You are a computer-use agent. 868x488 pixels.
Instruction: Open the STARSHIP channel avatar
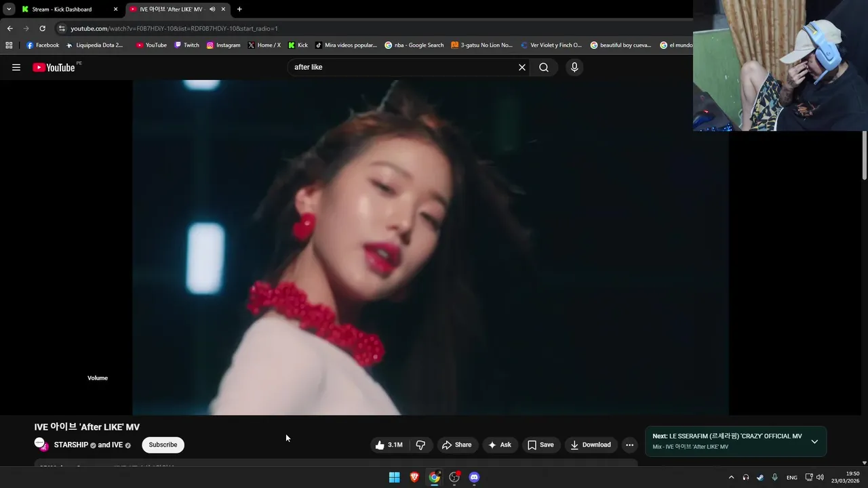click(x=41, y=445)
